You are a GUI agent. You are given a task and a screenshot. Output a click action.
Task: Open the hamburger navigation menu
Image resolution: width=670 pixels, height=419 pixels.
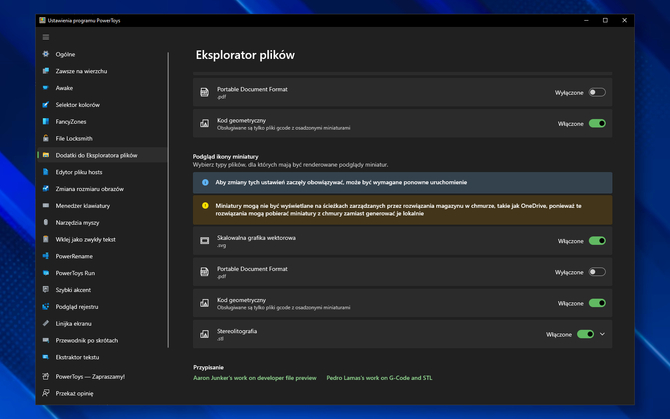46,37
